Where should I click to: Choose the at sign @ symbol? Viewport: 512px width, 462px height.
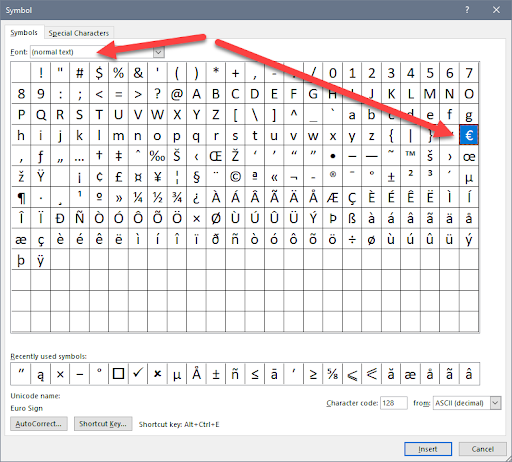[177, 94]
